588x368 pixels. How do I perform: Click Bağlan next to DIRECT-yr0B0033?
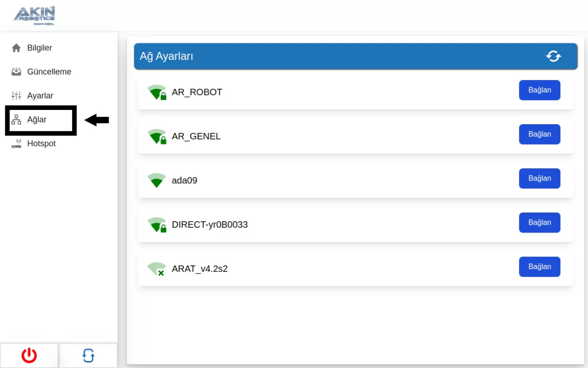[x=539, y=223]
